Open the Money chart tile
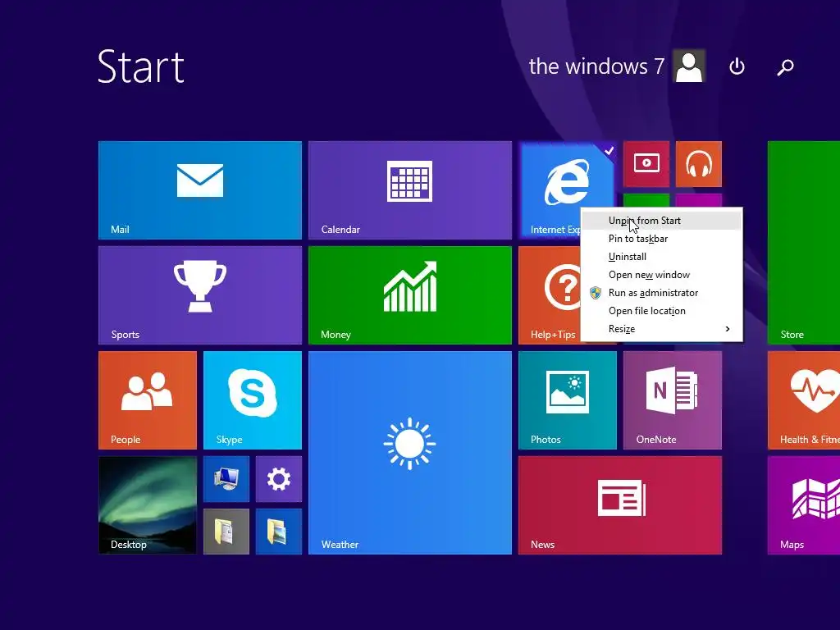Viewport: 840px width, 630px height. coord(410,295)
